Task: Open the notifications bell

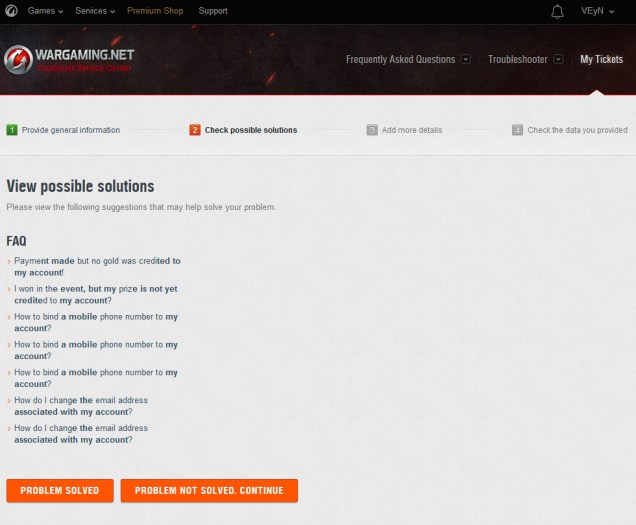Action: [x=557, y=11]
